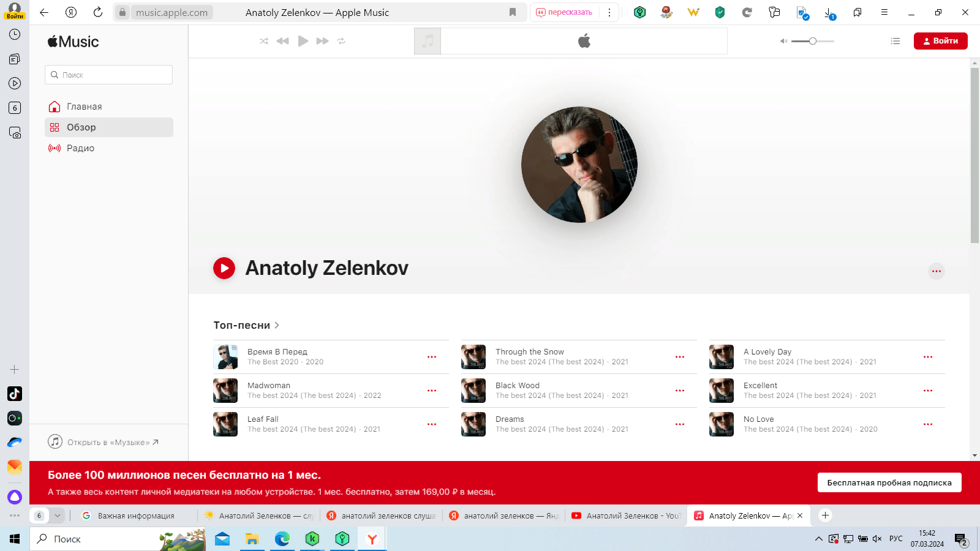The height and width of the screenshot is (551, 980).
Task: Click the red Войти sign-in button
Action: point(940,41)
